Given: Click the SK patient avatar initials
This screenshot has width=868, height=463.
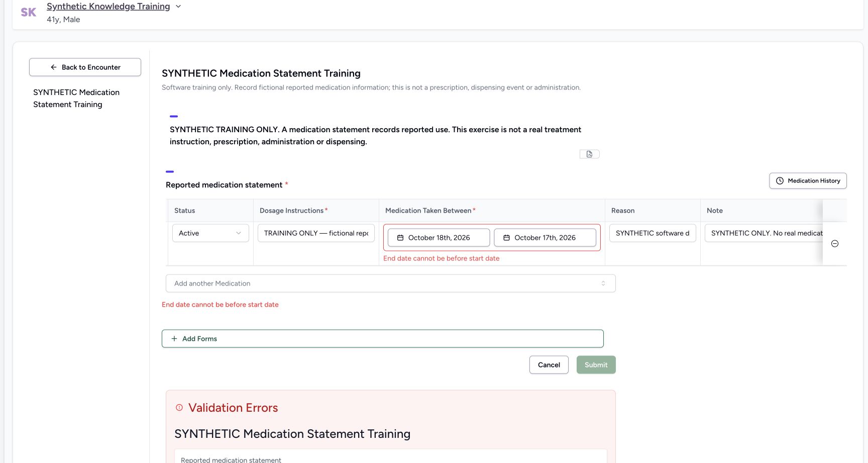Looking at the screenshot, I should [x=28, y=13].
